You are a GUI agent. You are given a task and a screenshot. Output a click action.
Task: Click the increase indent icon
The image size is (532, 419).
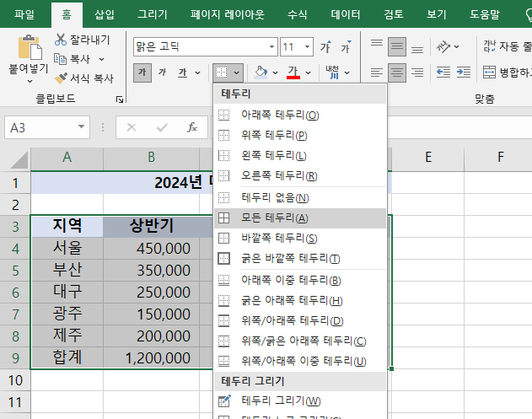[464, 73]
